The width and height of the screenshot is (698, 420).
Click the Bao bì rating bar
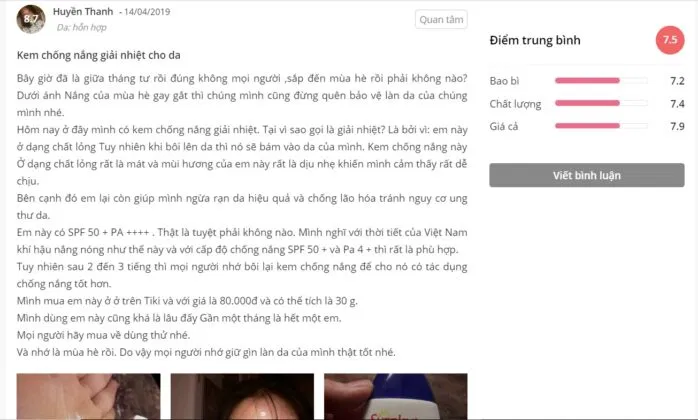[601, 81]
